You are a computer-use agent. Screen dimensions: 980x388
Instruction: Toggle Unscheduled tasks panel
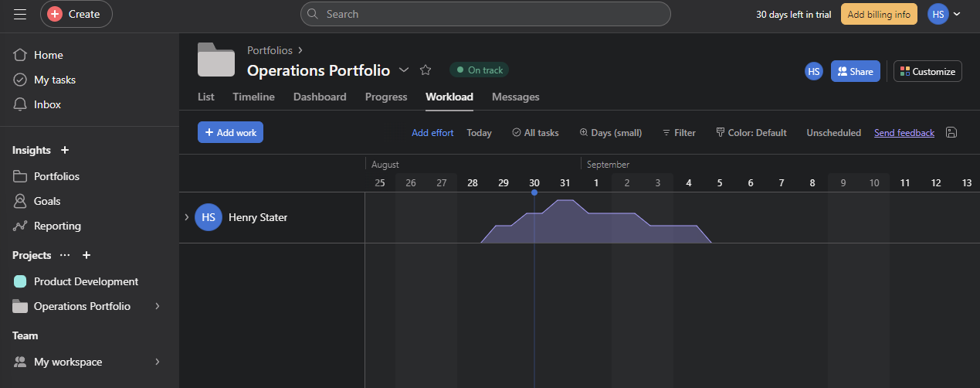coord(833,133)
